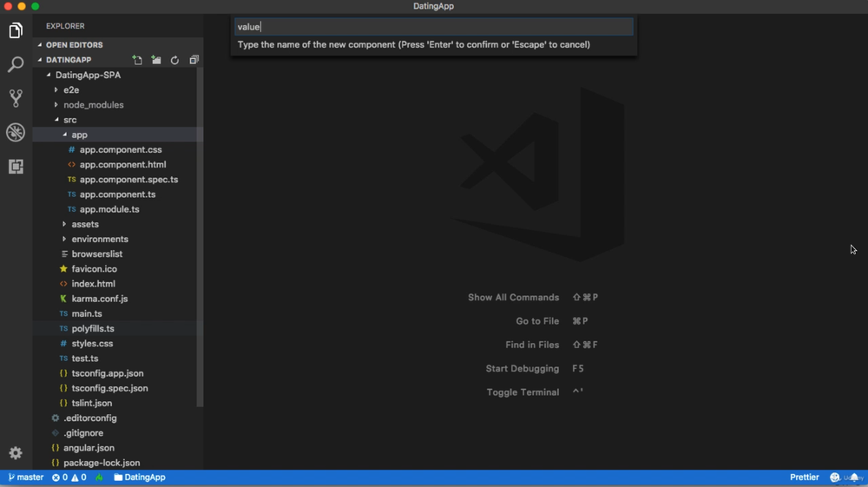868x487 pixels.
Task: Click the Prettier status bar button
Action: tap(805, 477)
